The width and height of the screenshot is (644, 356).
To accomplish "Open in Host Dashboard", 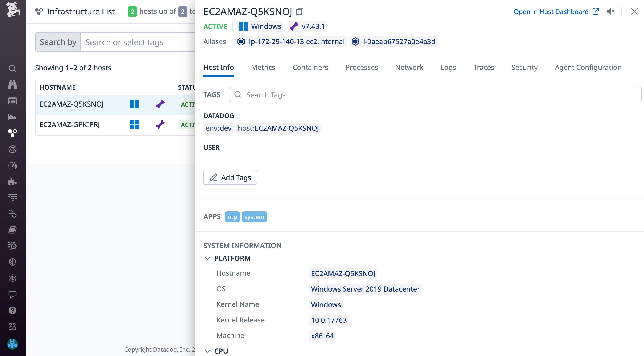I will tap(551, 11).
